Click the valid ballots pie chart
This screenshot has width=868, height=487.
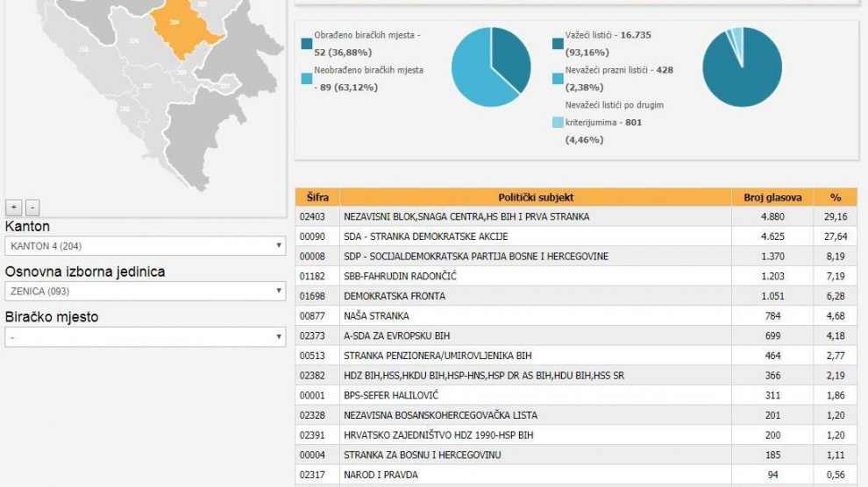coord(742,67)
